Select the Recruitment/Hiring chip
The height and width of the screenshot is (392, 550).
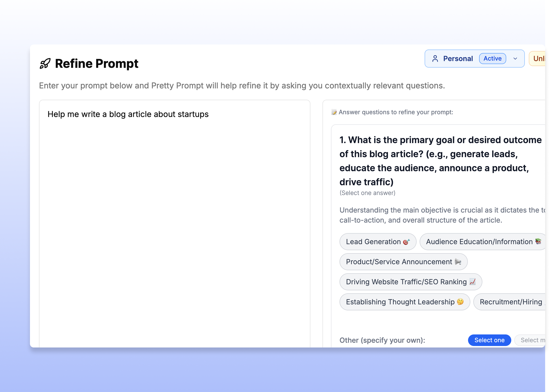(x=509, y=302)
